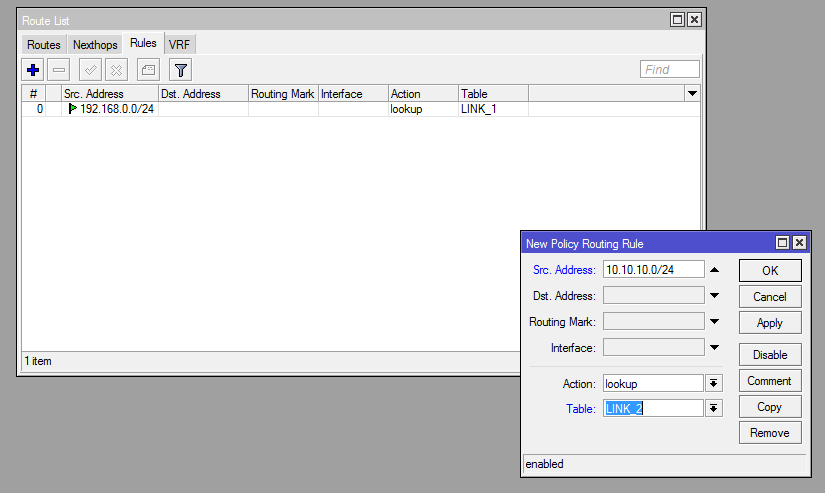Add a comment with the note icon
This screenshot has height=493, width=825.
pos(148,70)
